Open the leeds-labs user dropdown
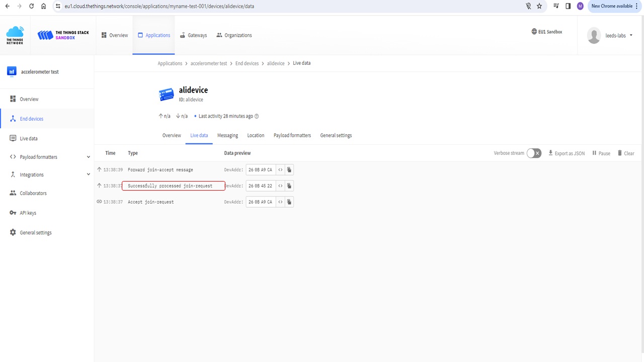Image resolution: width=644 pixels, height=362 pixels. (610, 36)
